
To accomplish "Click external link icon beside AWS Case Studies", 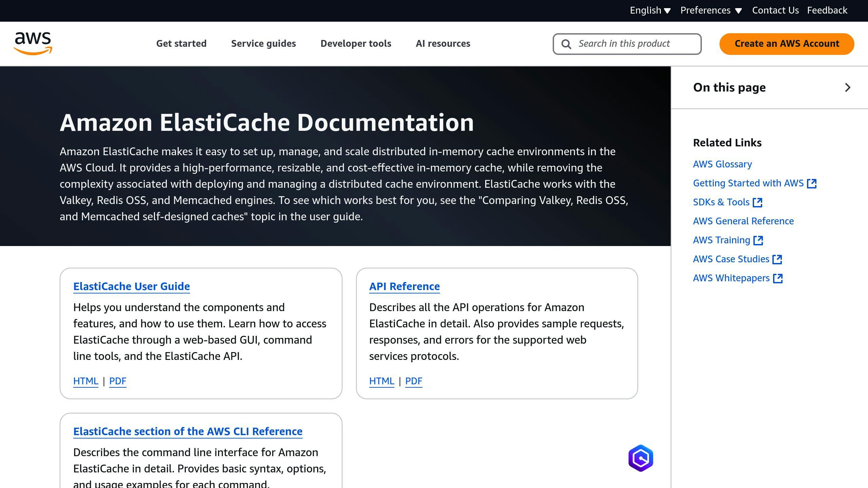I will coord(777,259).
